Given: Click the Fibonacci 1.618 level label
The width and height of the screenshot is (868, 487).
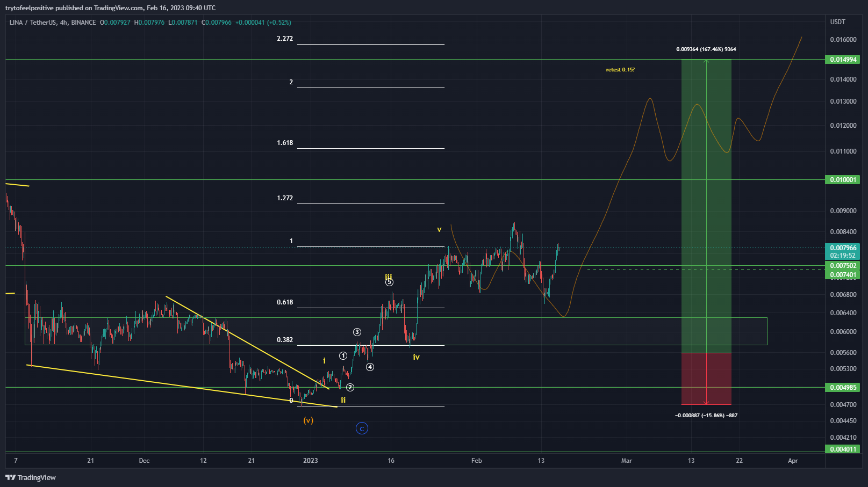Looking at the screenshot, I should click(x=285, y=143).
